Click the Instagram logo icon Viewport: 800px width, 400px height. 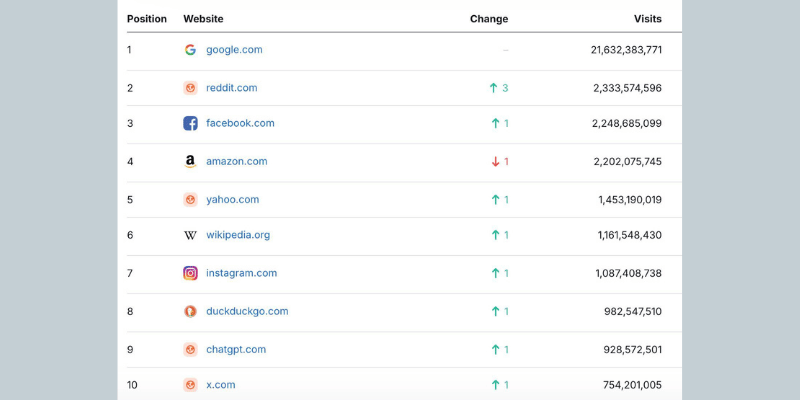pyautogui.click(x=190, y=273)
